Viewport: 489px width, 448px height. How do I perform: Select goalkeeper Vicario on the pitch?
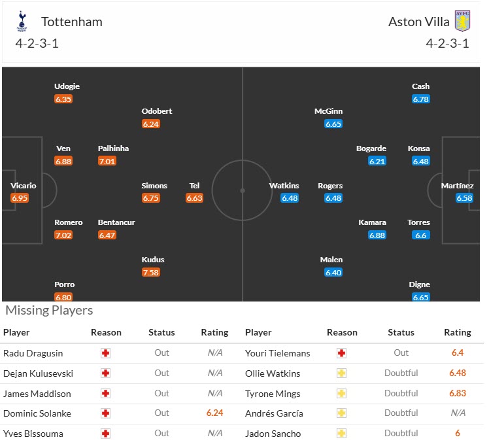click(24, 186)
